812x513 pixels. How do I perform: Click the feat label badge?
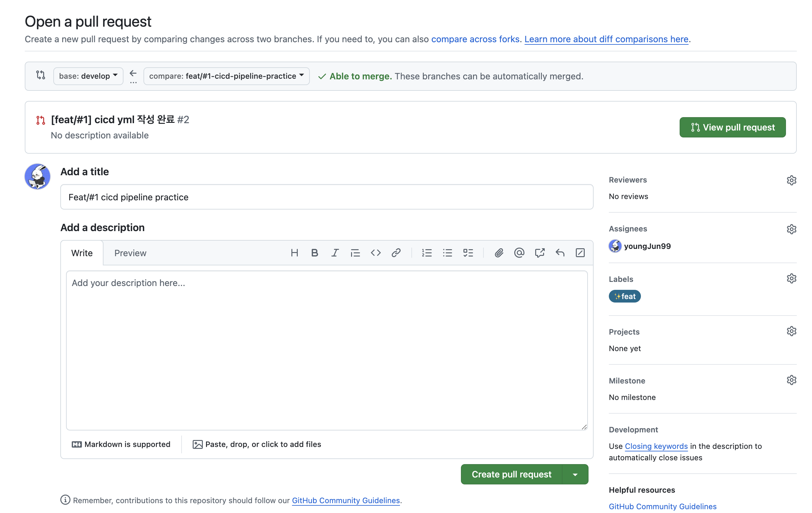(x=624, y=296)
